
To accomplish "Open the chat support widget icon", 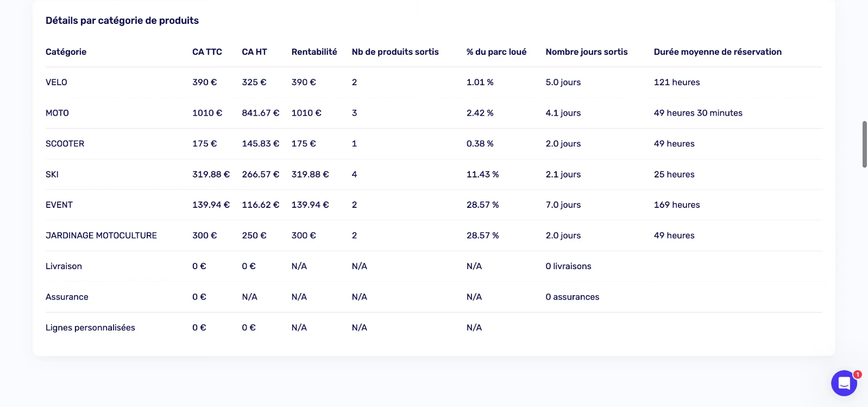I will pyautogui.click(x=844, y=383).
